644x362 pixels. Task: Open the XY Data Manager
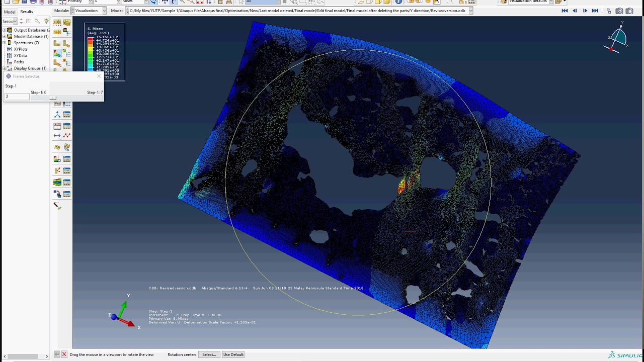(66, 126)
